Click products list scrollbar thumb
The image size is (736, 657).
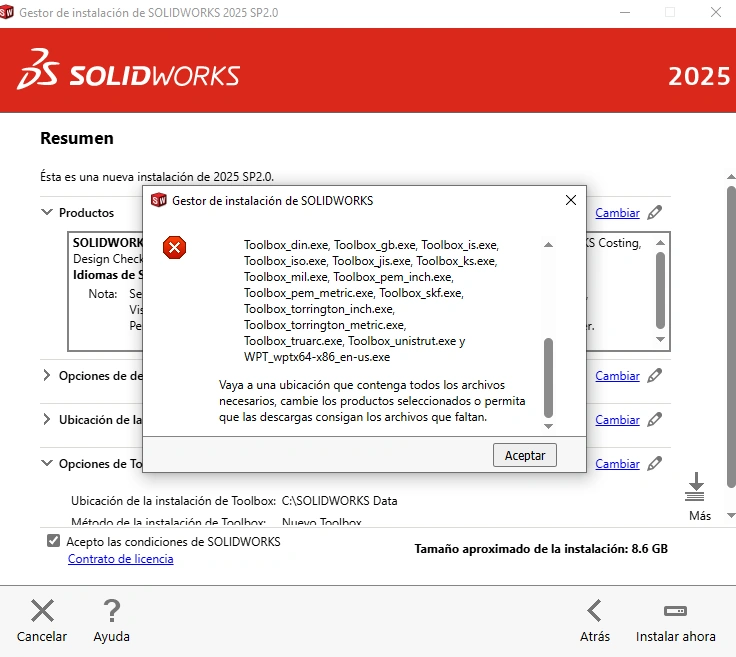pyautogui.click(x=660, y=290)
